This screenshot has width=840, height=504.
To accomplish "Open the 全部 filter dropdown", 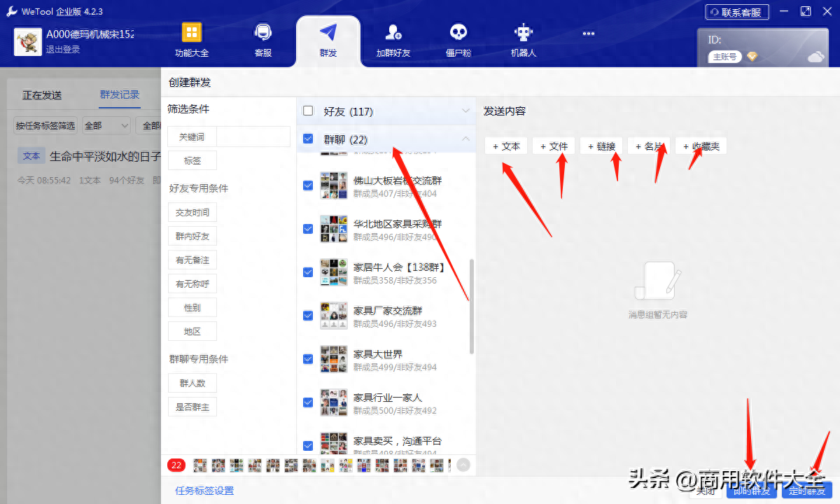I will pyautogui.click(x=105, y=125).
